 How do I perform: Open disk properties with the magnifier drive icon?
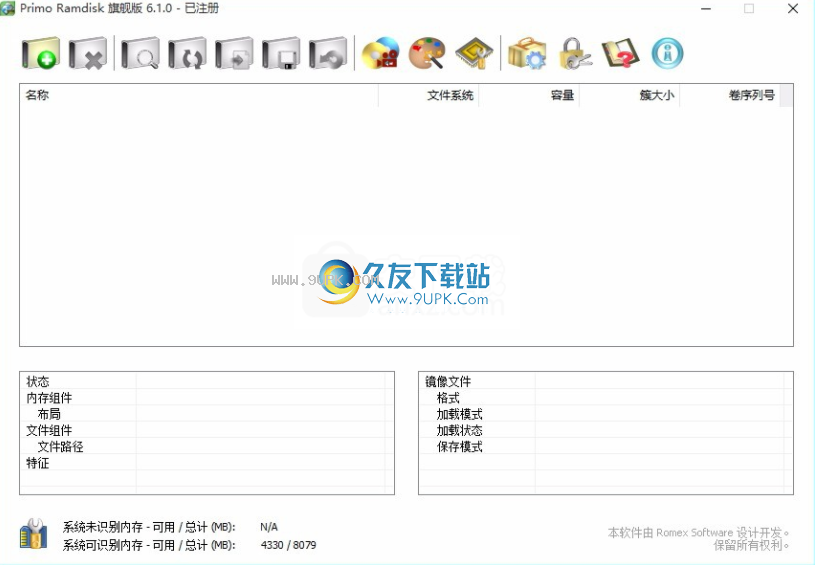pos(140,53)
